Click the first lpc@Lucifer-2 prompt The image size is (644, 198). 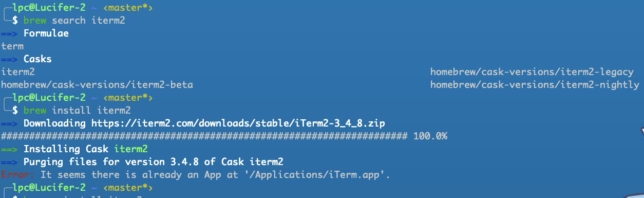click(x=49, y=8)
